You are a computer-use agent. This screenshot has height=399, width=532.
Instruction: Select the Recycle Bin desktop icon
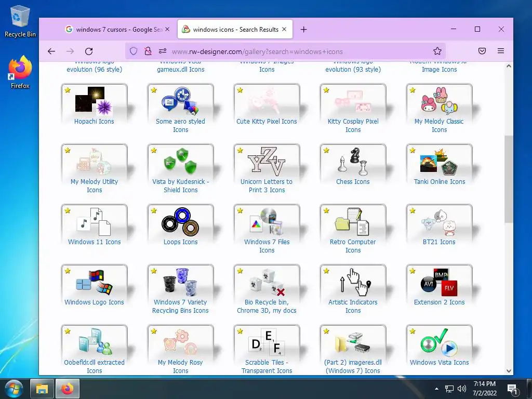click(20, 21)
